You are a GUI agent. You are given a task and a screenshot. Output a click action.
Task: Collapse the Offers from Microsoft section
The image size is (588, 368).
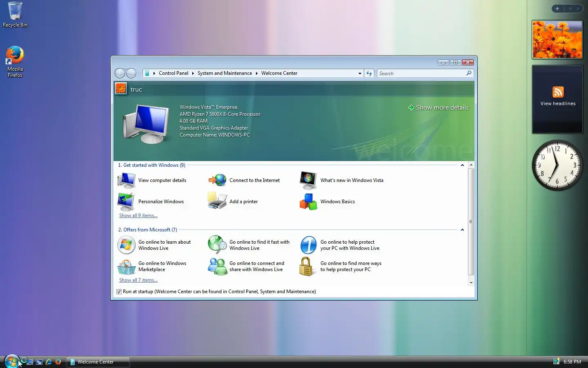462,230
